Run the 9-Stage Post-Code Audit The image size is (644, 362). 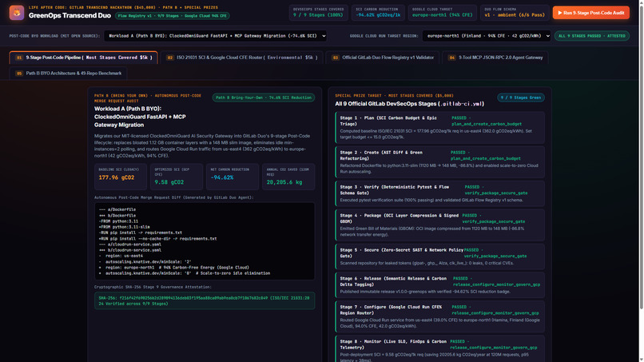pyautogui.click(x=590, y=13)
